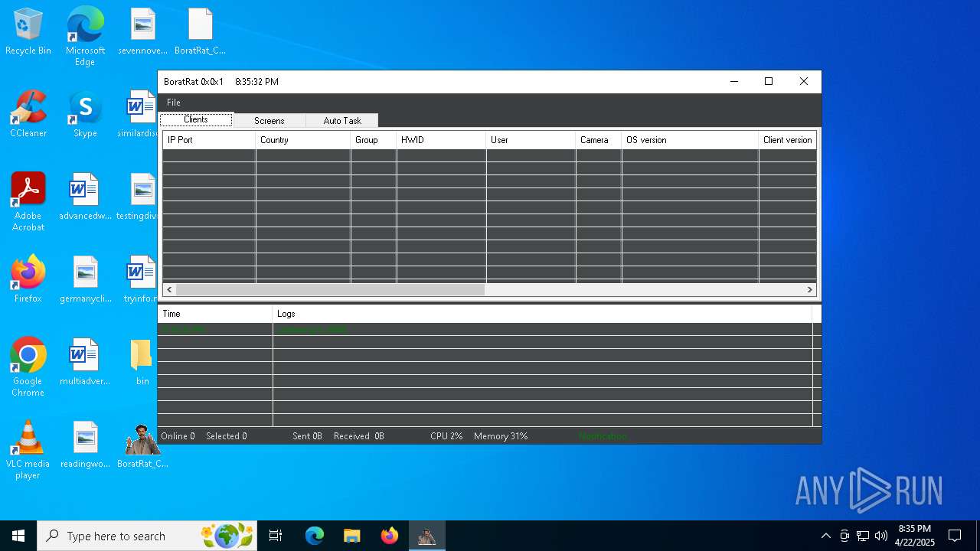The image size is (980, 551).
Task: Open the Windows Start menu
Action: tap(18, 536)
